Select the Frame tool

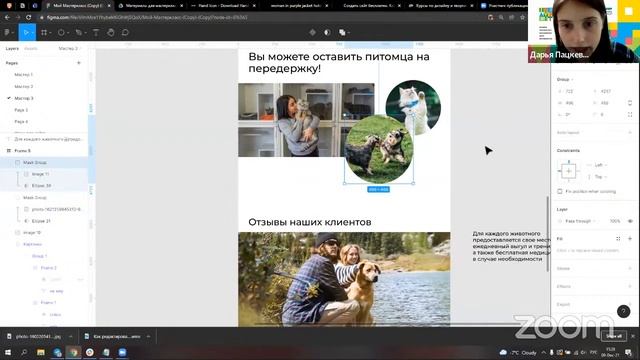click(44, 32)
